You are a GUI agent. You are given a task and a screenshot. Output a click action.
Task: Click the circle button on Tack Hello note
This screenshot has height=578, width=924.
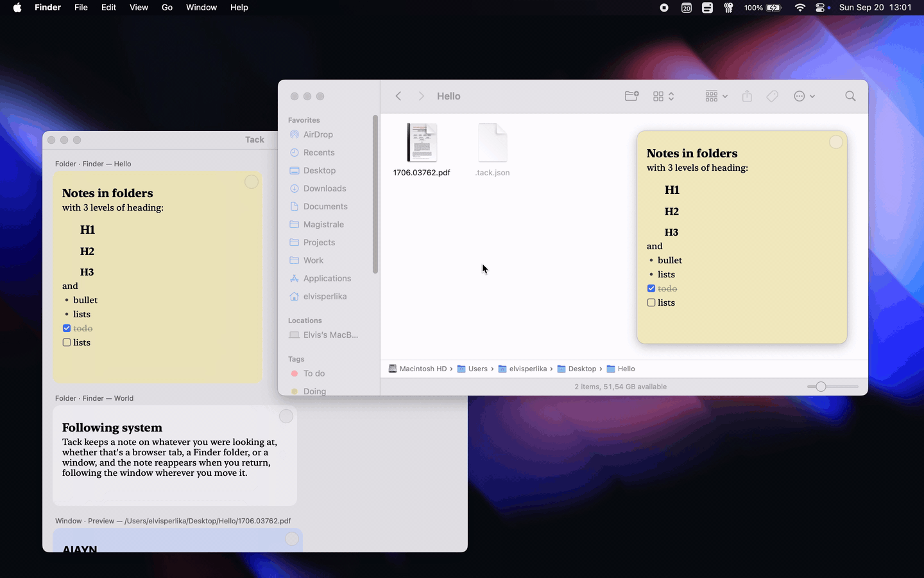(252, 182)
